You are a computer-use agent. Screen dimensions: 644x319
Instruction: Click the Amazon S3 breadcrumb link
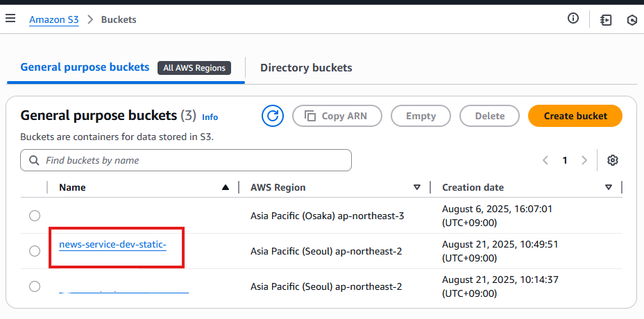click(x=54, y=19)
